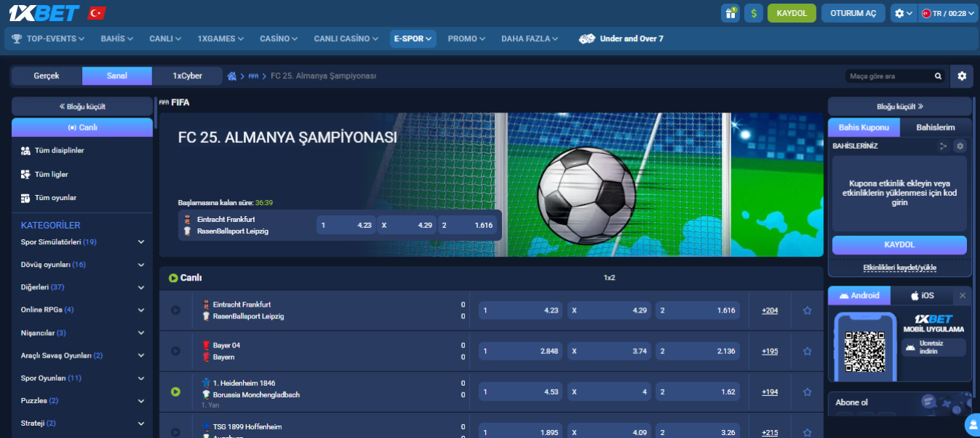This screenshot has width=980, height=438.
Task: Select banner odds 2 at 1.616
Action: click(x=466, y=225)
